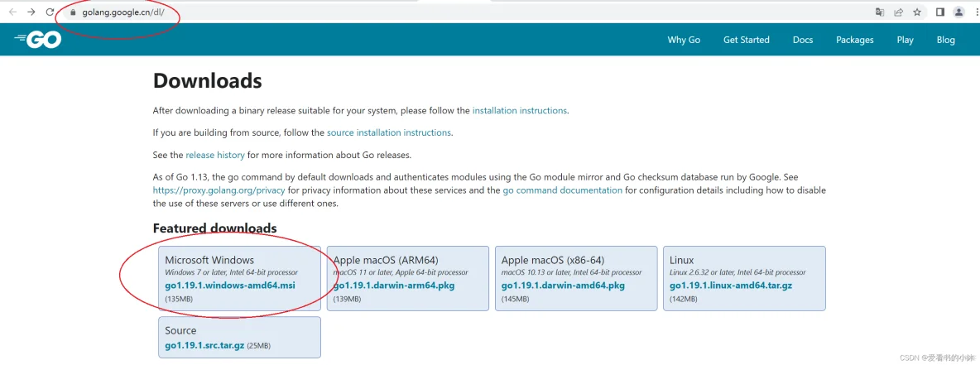Click the Apple macOS (x86-64) card heading

pos(553,260)
